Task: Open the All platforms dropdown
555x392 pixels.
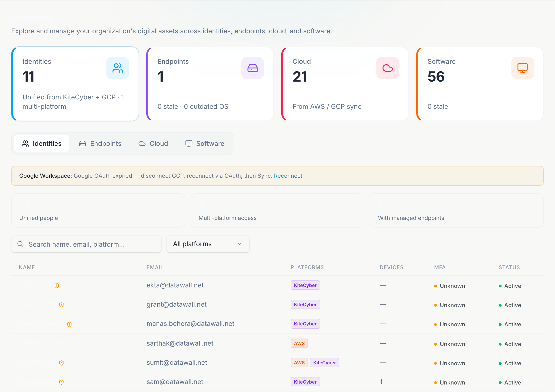Action: pyautogui.click(x=208, y=244)
